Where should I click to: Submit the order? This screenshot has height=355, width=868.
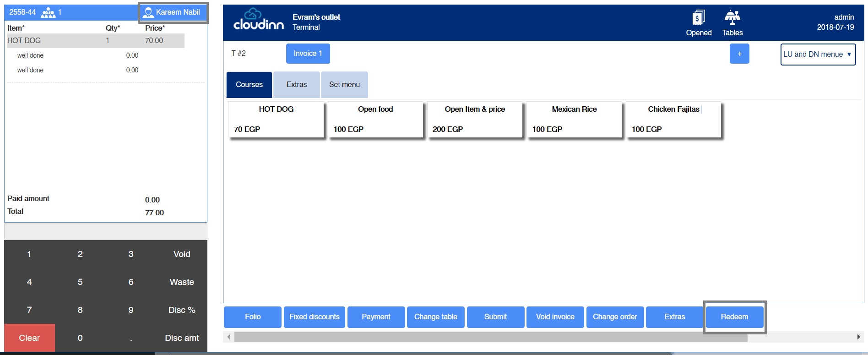click(x=495, y=317)
